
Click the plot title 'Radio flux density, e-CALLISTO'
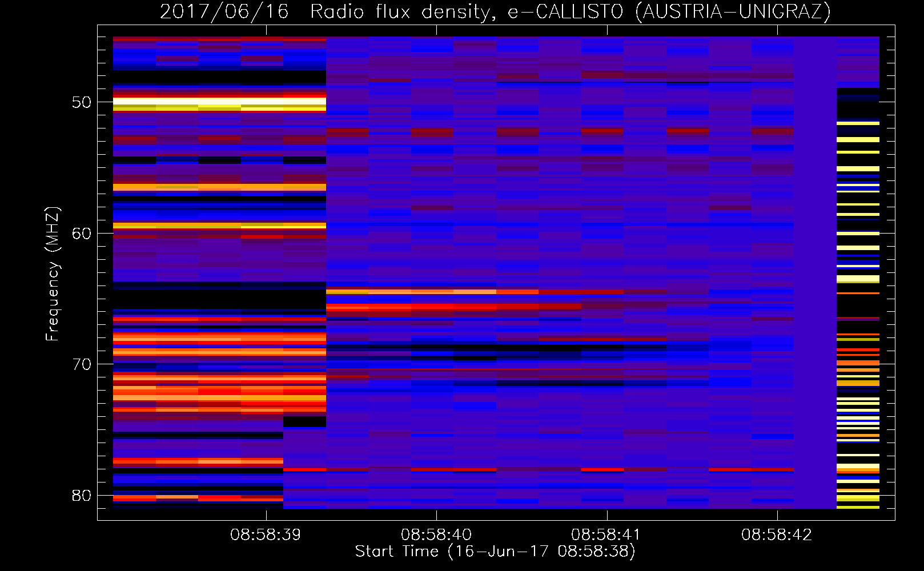[x=467, y=12]
